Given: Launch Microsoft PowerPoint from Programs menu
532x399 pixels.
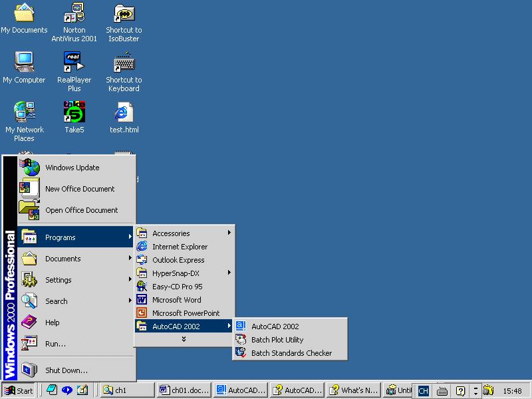Looking at the screenshot, I should click(184, 313).
